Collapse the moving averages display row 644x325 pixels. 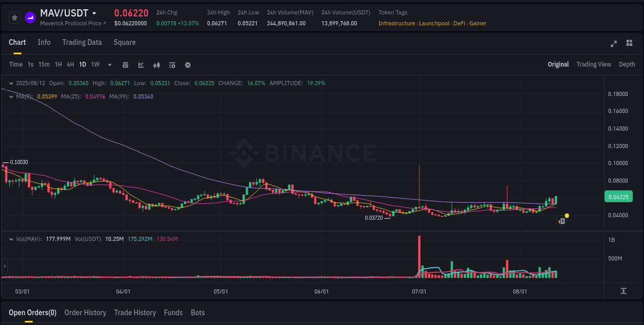pyautogui.click(x=11, y=96)
